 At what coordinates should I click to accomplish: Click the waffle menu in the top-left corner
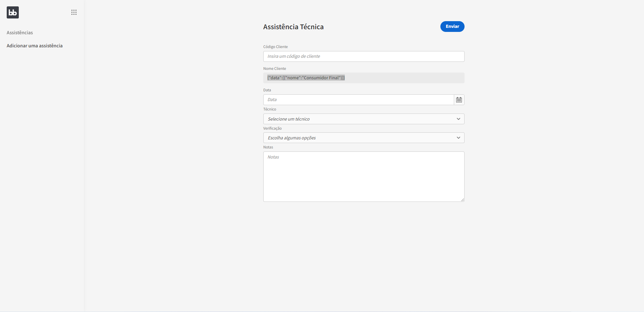(74, 12)
